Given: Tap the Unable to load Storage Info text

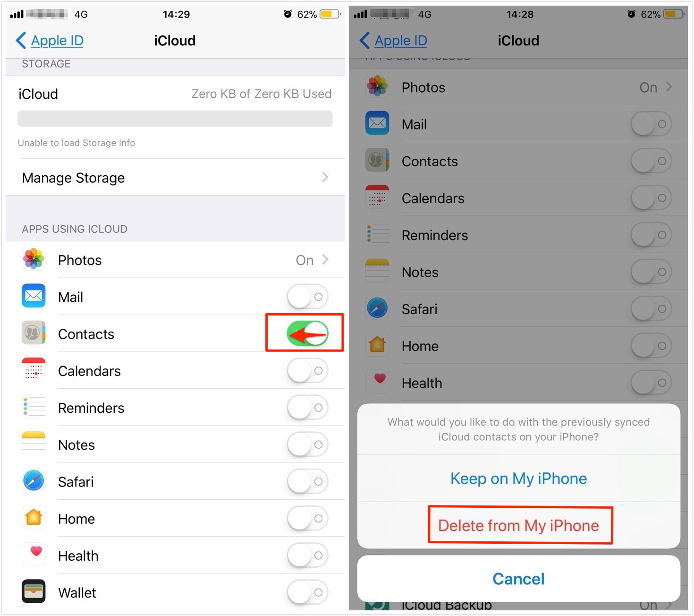Looking at the screenshot, I should click(76, 143).
